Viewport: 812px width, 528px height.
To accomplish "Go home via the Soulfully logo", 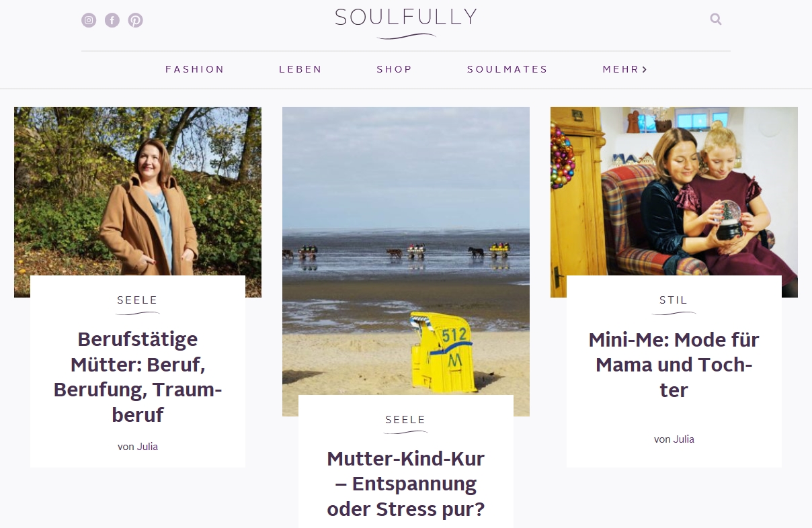I will click(406, 24).
